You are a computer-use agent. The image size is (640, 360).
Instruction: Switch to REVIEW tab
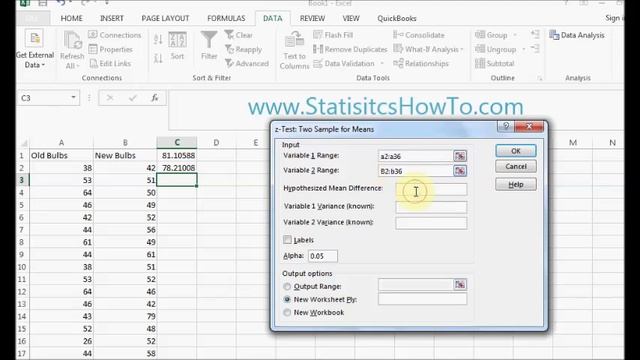(312, 18)
